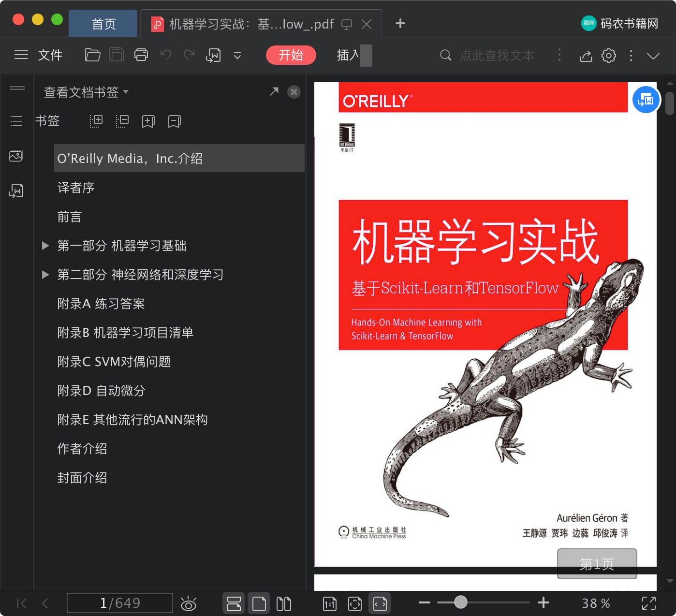Expand 第一部分 机器学习基础 triangle
676x616 pixels.
click(x=45, y=246)
